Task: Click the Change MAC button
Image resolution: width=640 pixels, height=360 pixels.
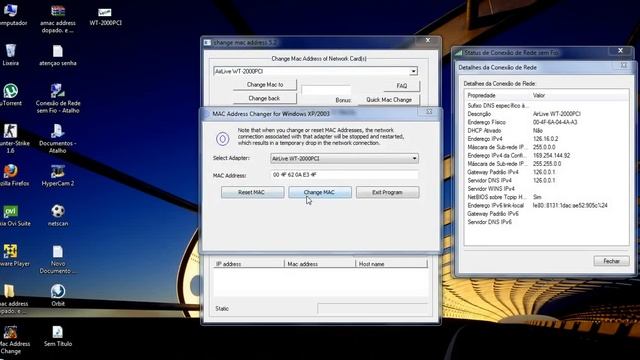Action: click(320, 192)
